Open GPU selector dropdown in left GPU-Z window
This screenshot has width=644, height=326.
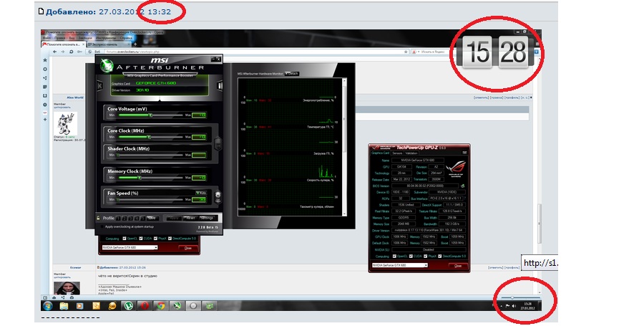point(130,247)
